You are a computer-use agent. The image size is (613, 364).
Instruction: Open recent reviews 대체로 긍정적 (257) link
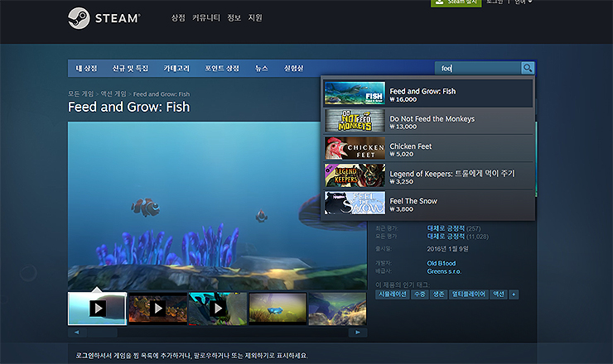tap(453, 228)
